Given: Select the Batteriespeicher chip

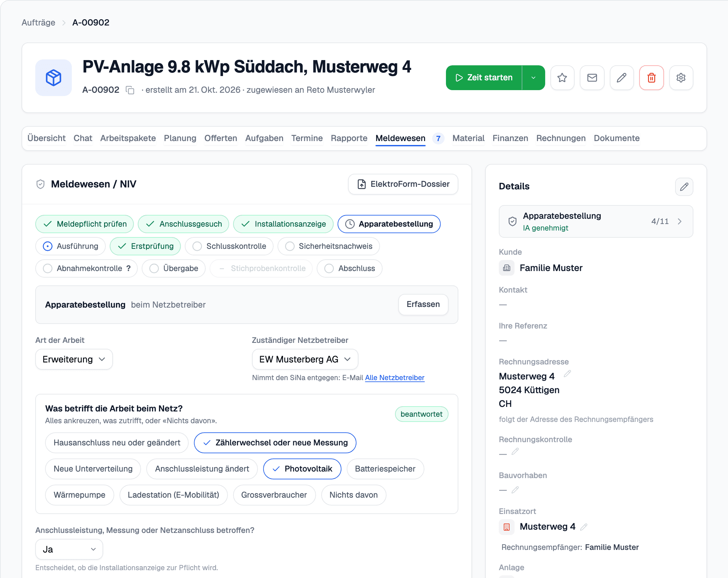Looking at the screenshot, I should point(385,469).
